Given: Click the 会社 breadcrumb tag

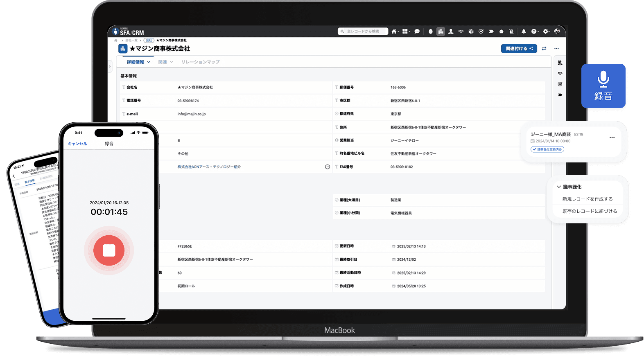Looking at the screenshot, I should (149, 41).
